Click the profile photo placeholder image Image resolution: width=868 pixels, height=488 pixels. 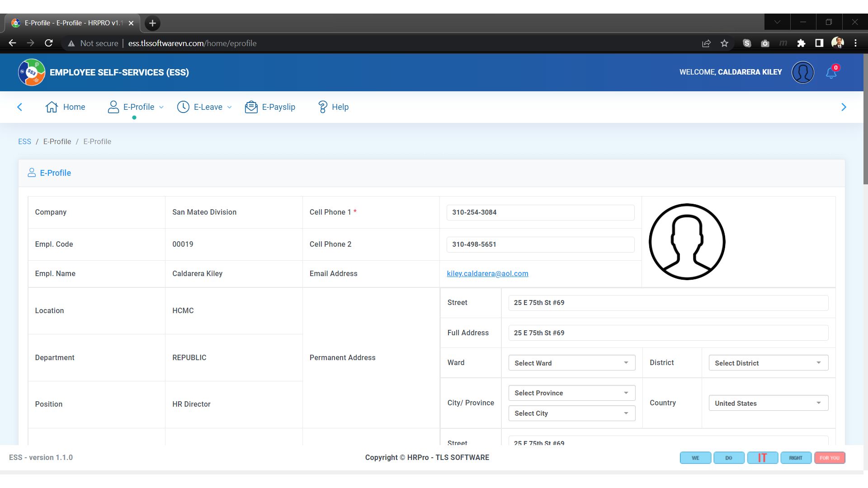(687, 242)
